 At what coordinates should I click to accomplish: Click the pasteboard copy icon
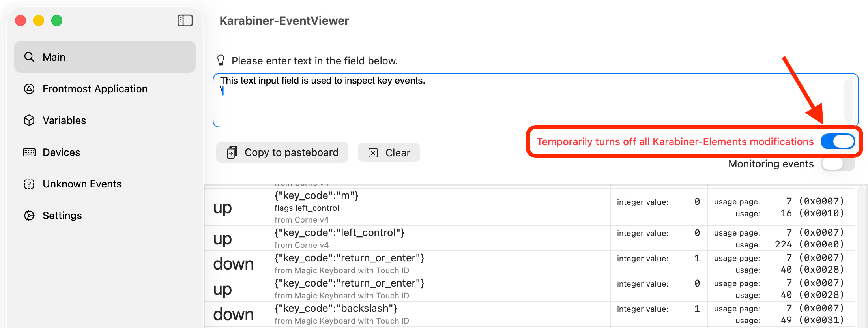click(x=232, y=152)
